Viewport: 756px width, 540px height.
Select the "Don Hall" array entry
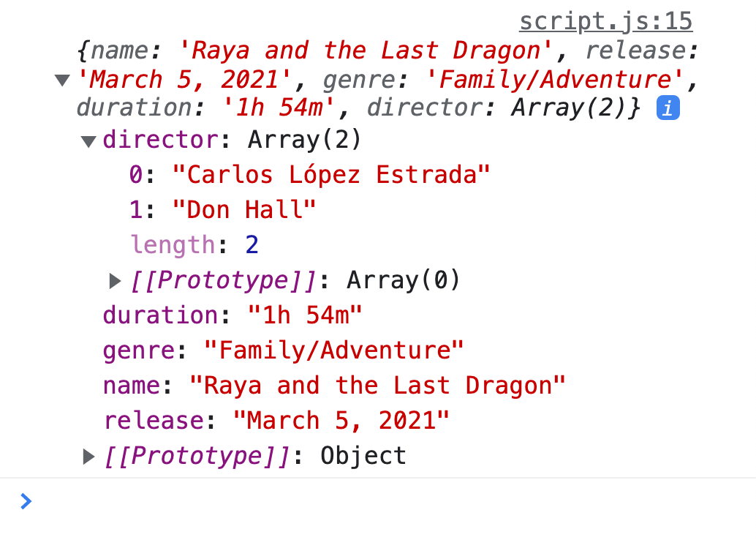(244, 210)
